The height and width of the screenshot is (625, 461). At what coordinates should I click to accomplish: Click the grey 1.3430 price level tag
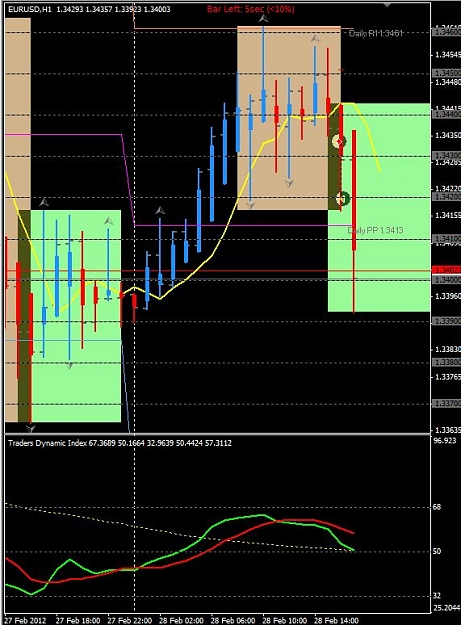[447, 155]
